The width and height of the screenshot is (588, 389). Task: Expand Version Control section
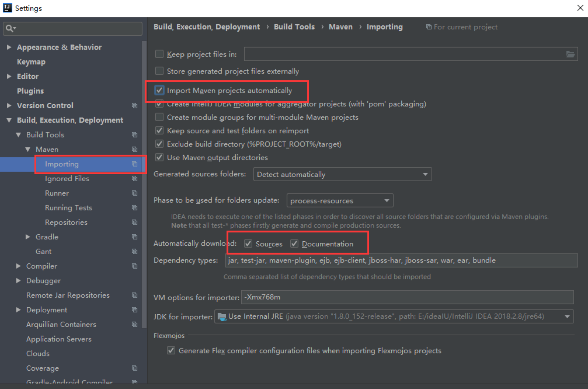(x=9, y=105)
